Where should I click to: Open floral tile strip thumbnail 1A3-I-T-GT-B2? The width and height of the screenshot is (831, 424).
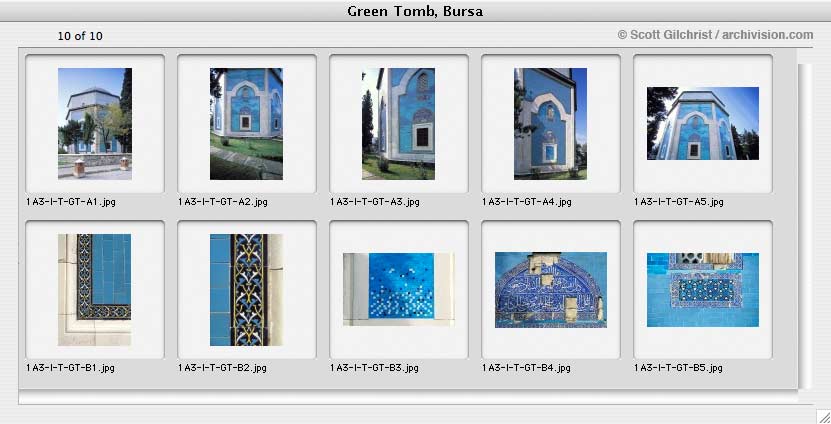tap(246, 290)
